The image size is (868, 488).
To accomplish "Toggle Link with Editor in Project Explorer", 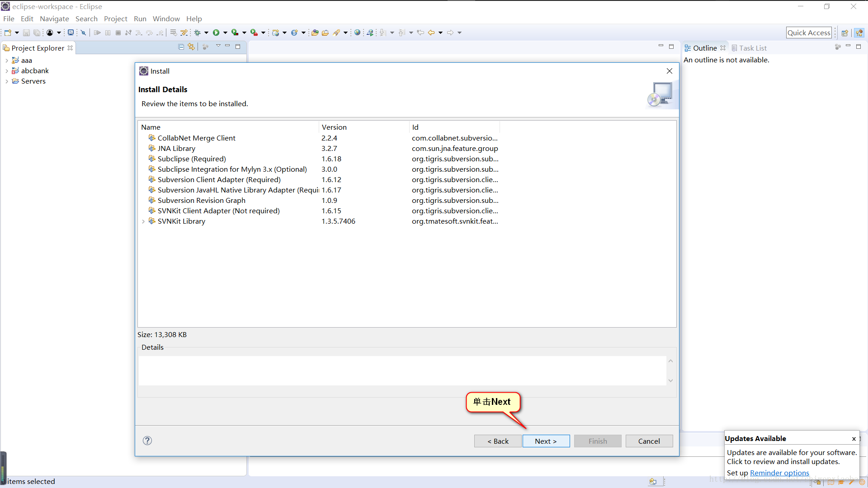I will 191,47.
